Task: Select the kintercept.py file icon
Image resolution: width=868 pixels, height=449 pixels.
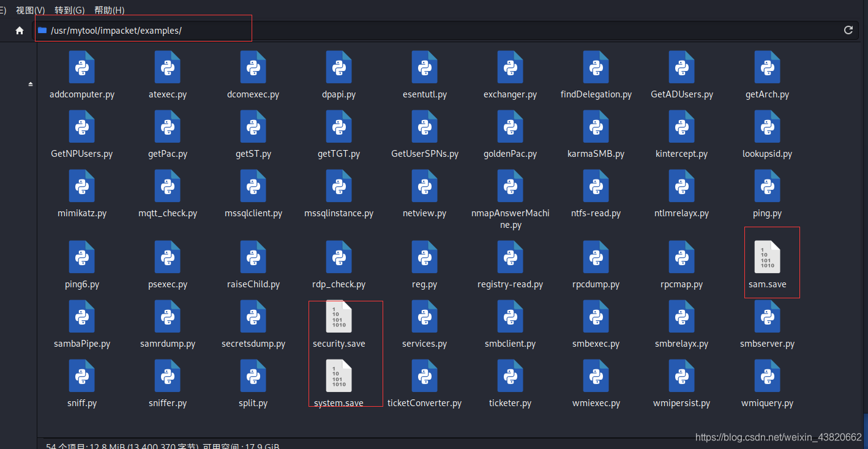Action: point(682,127)
